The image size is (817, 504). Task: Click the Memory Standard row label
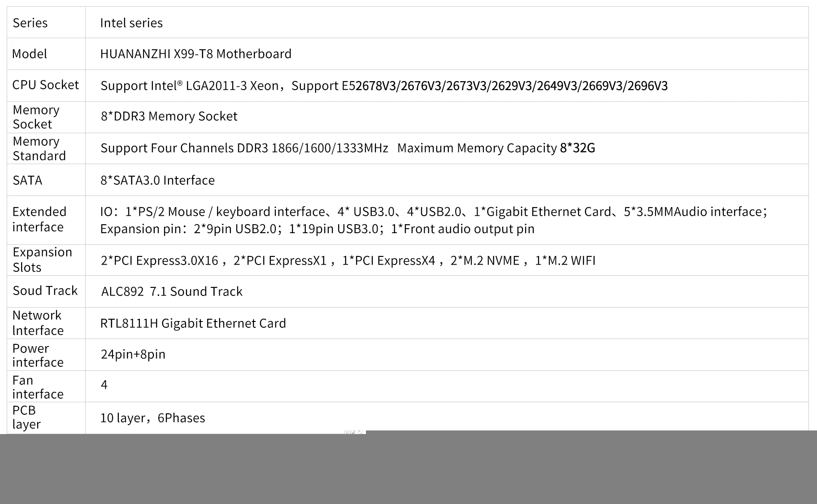tap(39, 148)
